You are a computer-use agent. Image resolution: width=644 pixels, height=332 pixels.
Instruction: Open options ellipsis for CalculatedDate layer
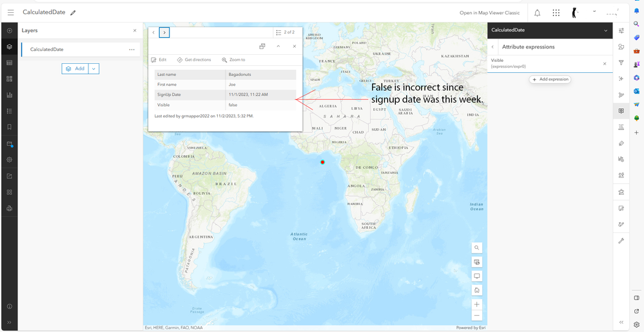point(132,49)
